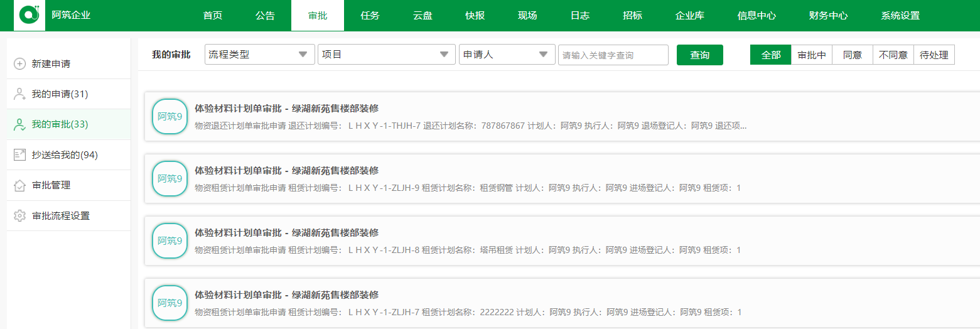The height and width of the screenshot is (329, 980).
Task: Switch to the 任务 tab
Action: (370, 16)
